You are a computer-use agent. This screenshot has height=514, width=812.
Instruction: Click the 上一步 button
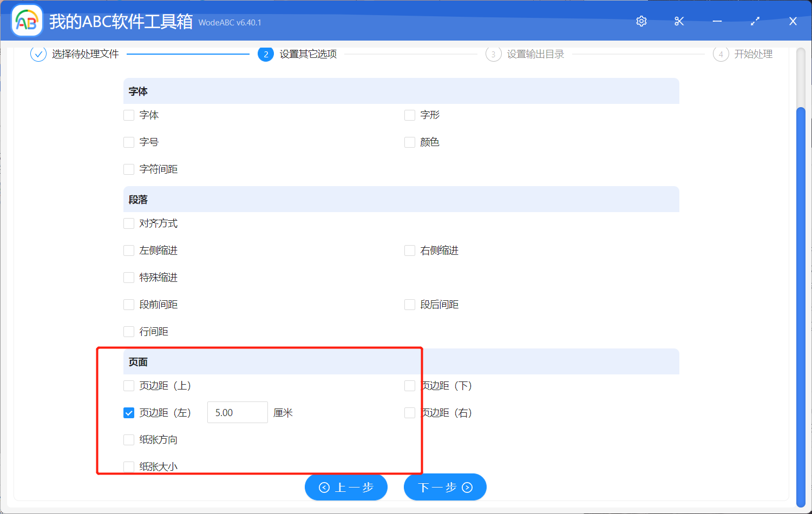coord(346,487)
